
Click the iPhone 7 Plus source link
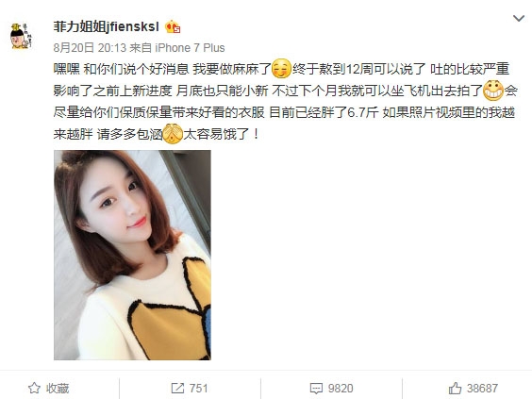click(x=190, y=48)
